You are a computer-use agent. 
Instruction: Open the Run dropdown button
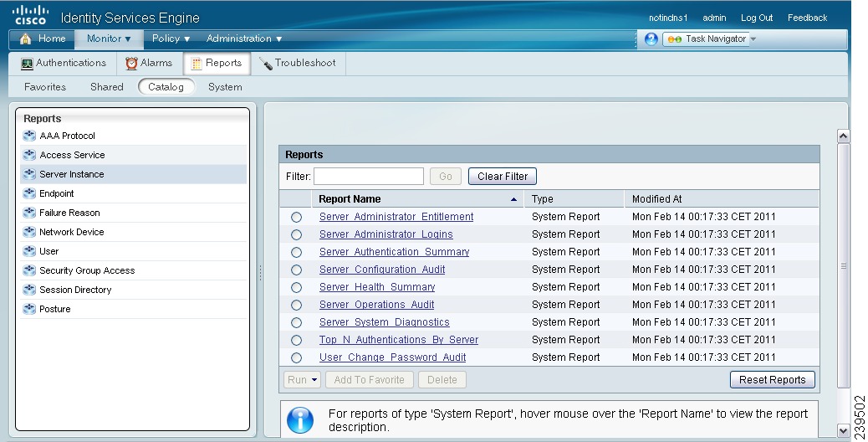pos(302,380)
